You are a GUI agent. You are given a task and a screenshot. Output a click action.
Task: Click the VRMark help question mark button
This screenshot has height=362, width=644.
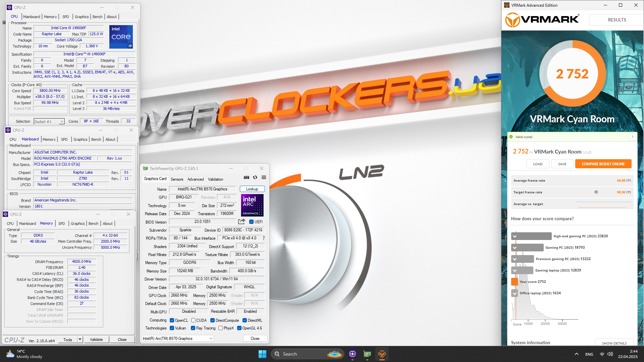pos(633,137)
